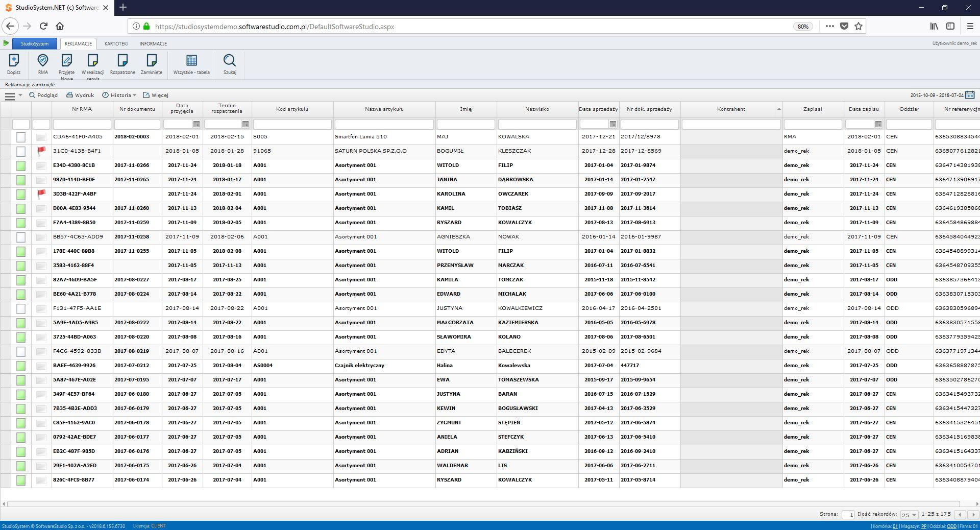Screen dimensions: 980x530
Task: Click Nazwa artykułu filter input field
Action: pos(384,124)
